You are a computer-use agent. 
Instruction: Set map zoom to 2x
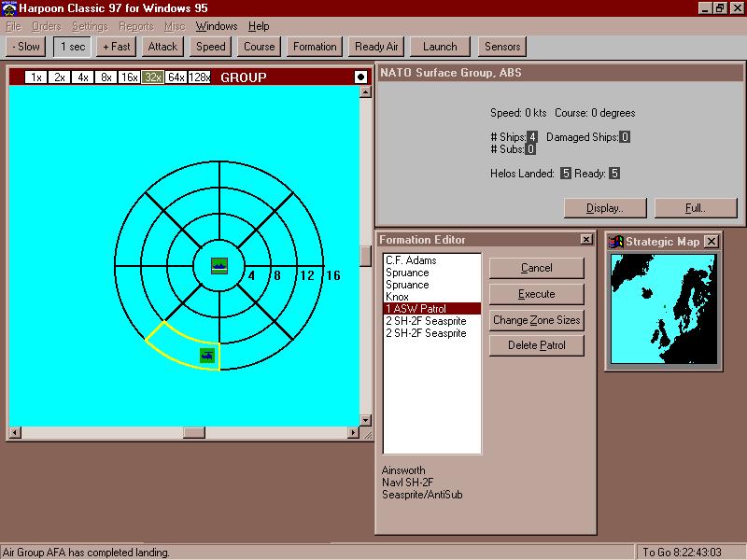[59, 77]
